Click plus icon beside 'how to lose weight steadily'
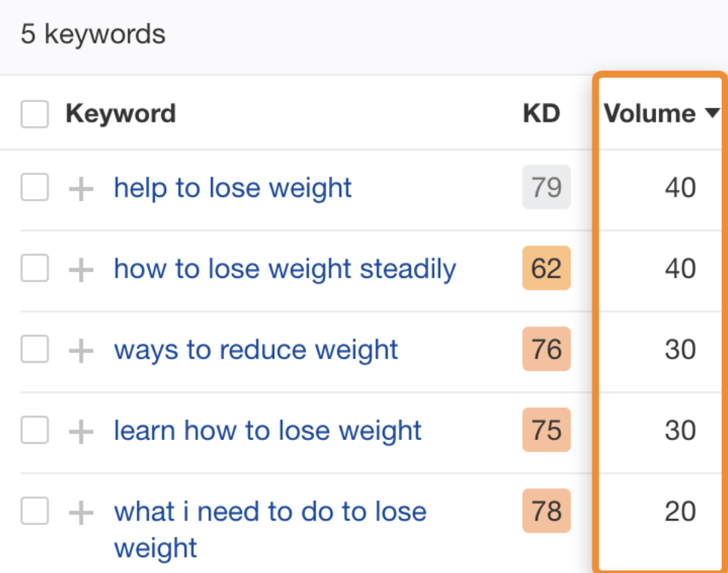 click(81, 270)
